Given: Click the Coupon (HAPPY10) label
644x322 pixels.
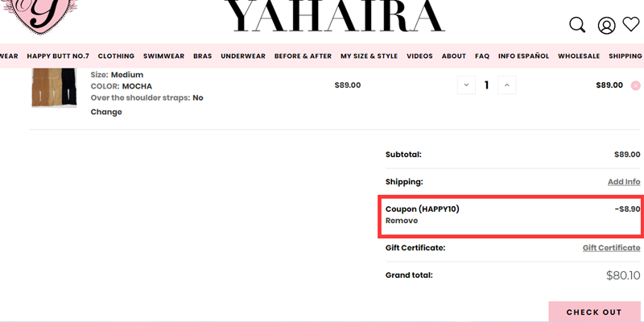Looking at the screenshot, I should click(423, 208).
